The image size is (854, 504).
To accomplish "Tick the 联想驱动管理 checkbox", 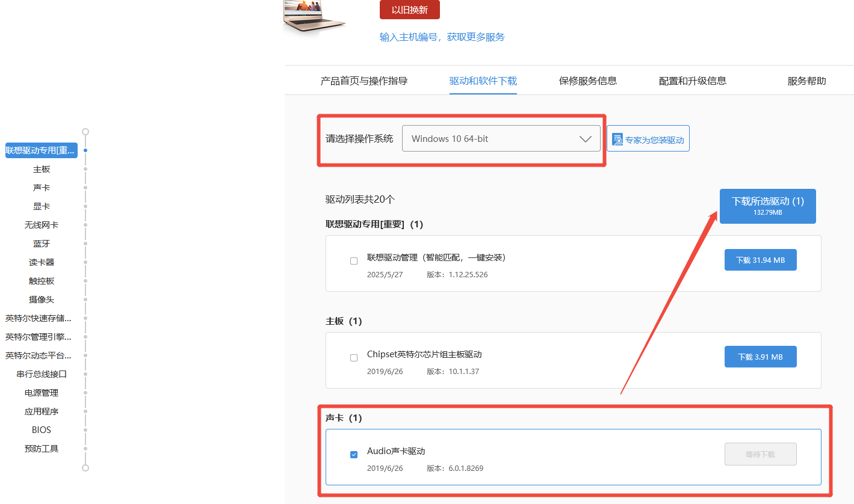I will (x=354, y=261).
